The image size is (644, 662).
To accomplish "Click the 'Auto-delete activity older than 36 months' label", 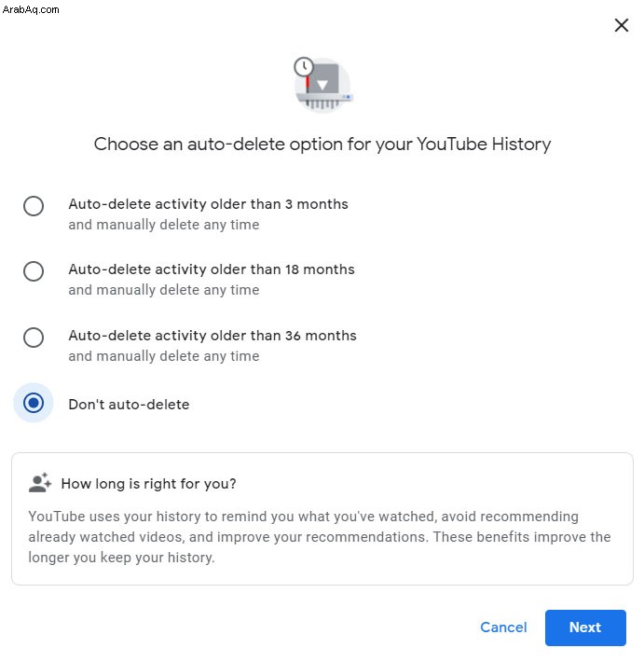I will coord(212,336).
